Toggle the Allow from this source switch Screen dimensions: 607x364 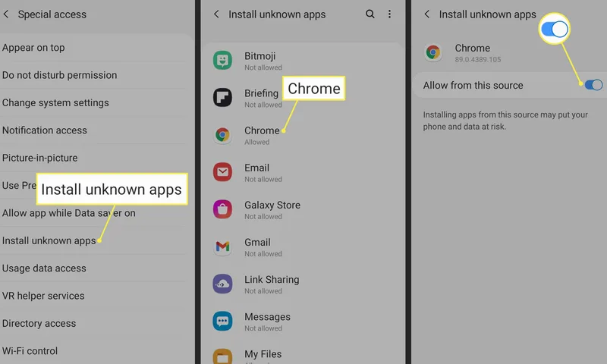(x=593, y=85)
